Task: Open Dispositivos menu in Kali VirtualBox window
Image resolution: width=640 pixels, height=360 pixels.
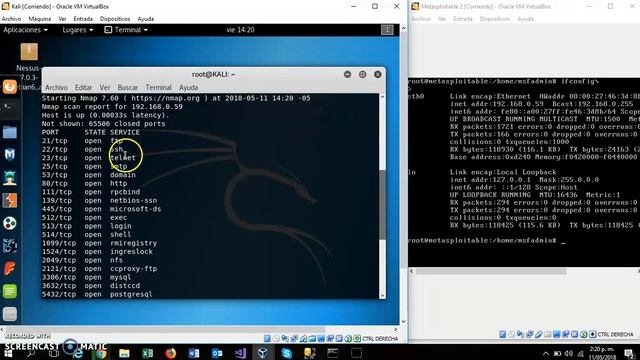Action: [x=115, y=19]
